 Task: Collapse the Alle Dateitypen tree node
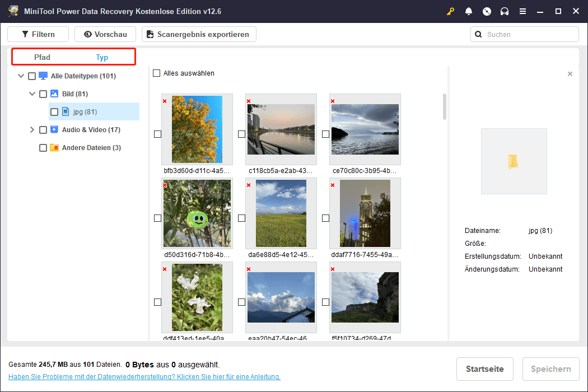pos(21,76)
